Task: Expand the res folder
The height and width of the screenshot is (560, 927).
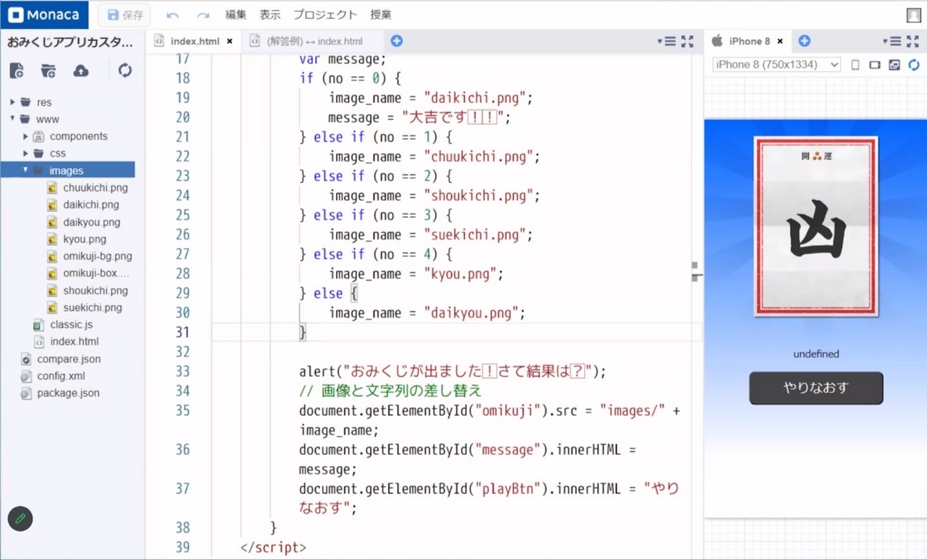Action: 13,102
